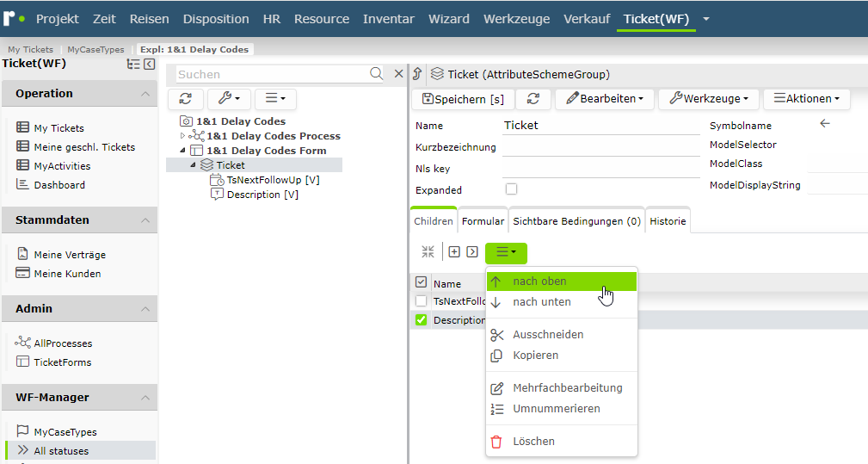
Task: Switch to the Historie tab
Action: point(668,221)
